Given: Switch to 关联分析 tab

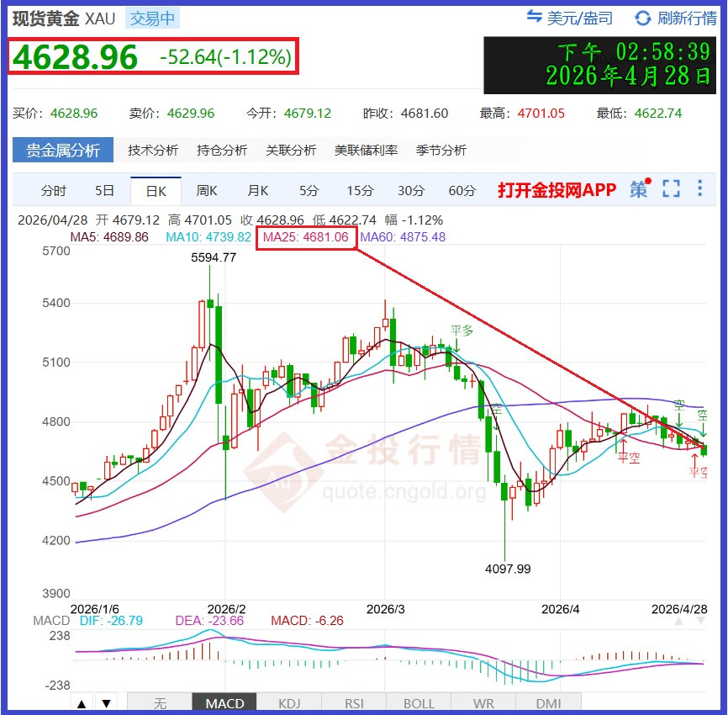Looking at the screenshot, I should tap(291, 150).
